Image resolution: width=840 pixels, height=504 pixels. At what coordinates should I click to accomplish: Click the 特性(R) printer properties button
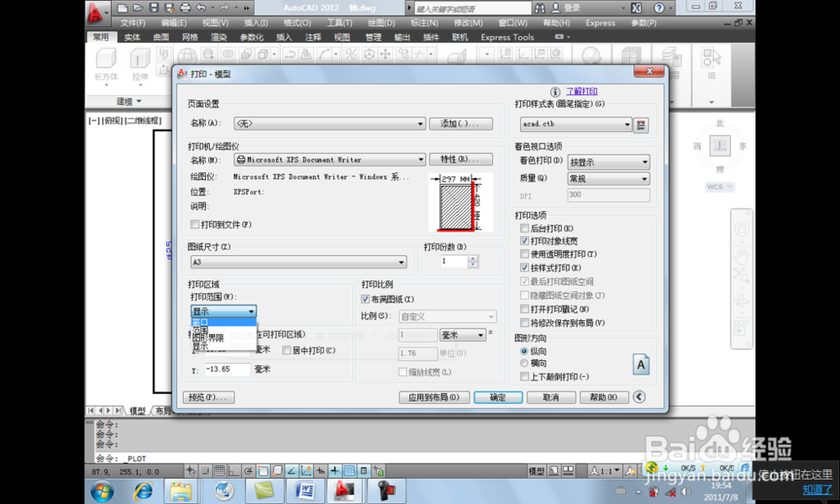click(460, 159)
